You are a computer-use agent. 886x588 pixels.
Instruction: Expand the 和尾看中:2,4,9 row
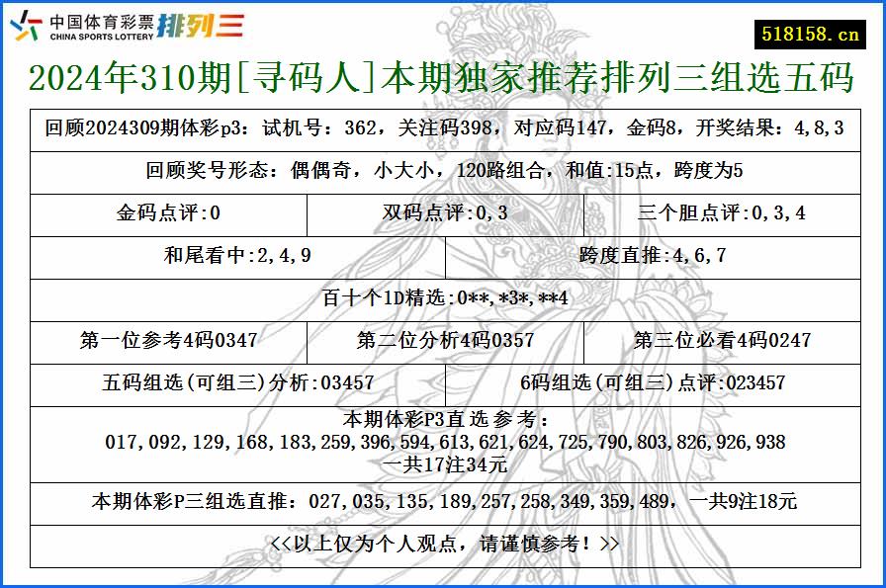pyautogui.click(x=236, y=252)
